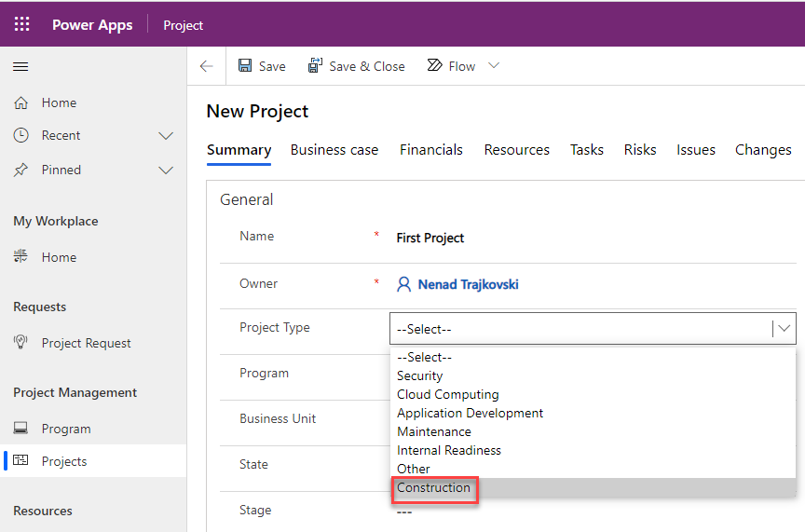Image resolution: width=805 pixels, height=532 pixels.
Task: Open owner Nenad Trajkovski link
Action: (x=468, y=284)
